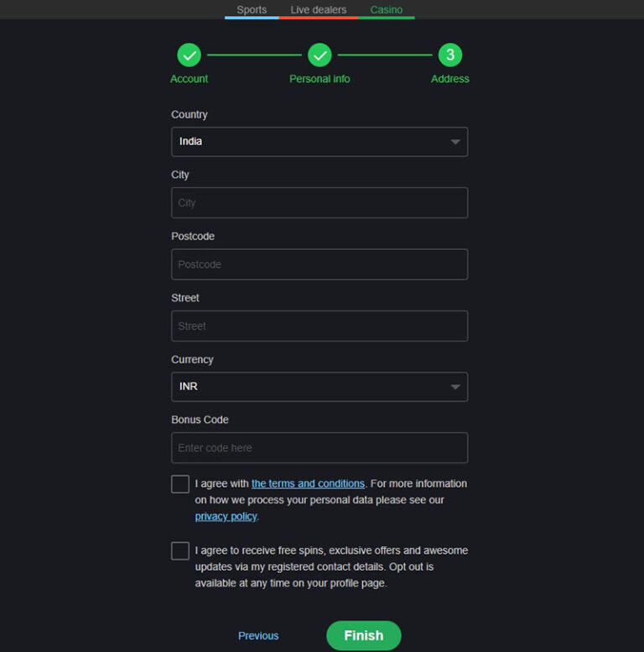Screen dimensions: 644x652
Task: Go back with the Previous link
Action: 258,636
